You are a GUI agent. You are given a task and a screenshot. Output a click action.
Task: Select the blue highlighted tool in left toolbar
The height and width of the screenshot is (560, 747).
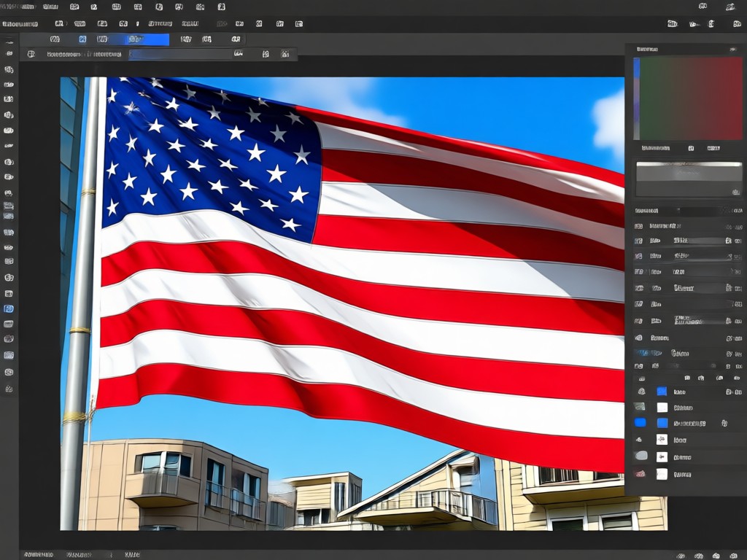pyautogui.click(x=9, y=308)
